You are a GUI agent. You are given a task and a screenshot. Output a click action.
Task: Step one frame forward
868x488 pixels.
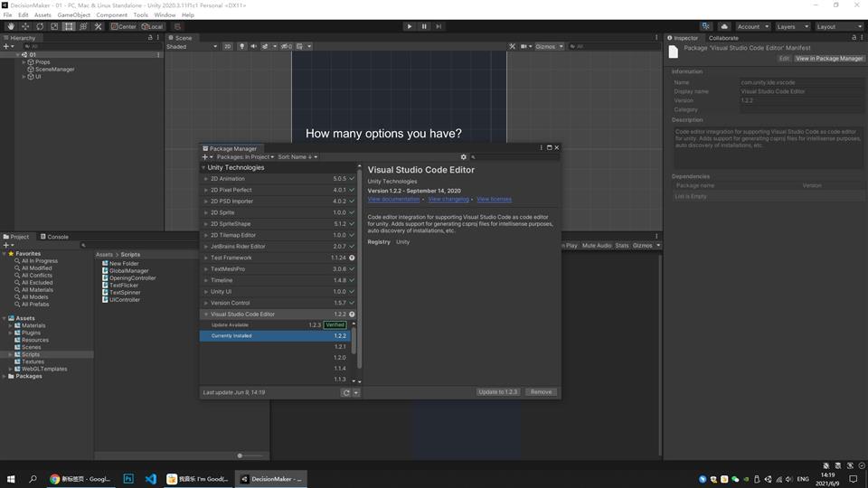click(x=439, y=26)
